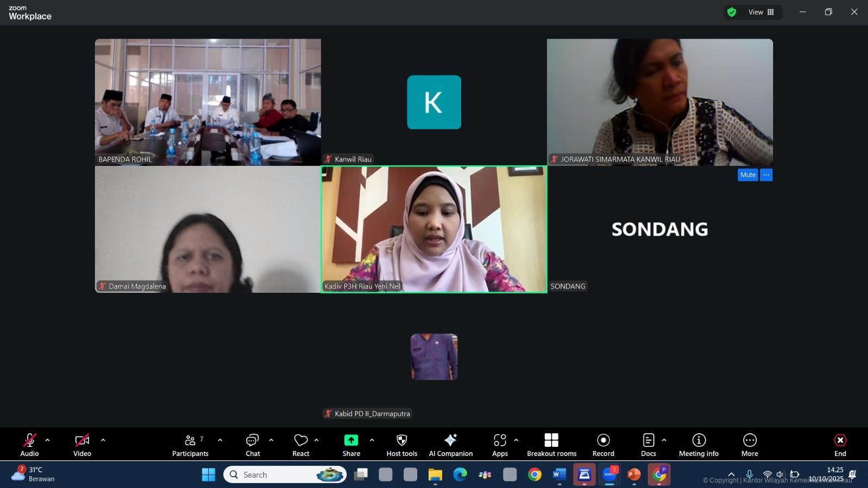Open Meeting info
Viewport: 868px width, 488px height.
[x=698, y=445]
